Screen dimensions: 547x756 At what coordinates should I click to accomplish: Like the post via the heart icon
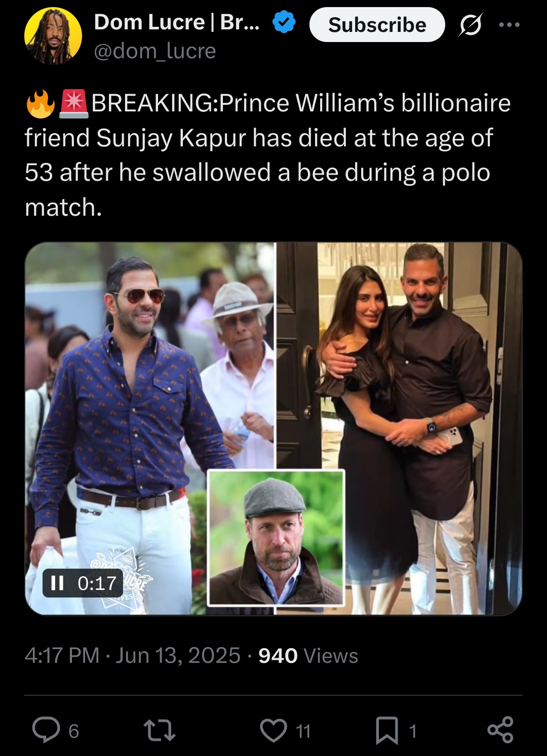pos(273,731)
